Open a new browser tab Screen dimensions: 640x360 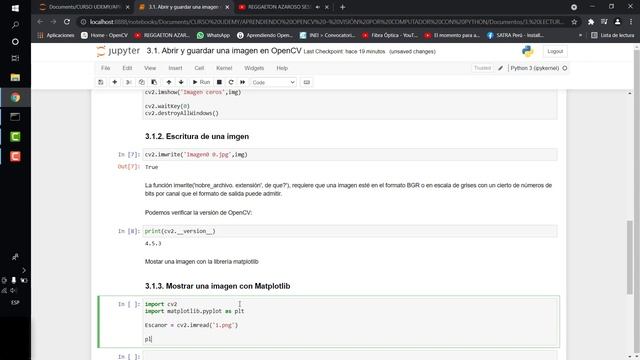(x=342, y=7)
